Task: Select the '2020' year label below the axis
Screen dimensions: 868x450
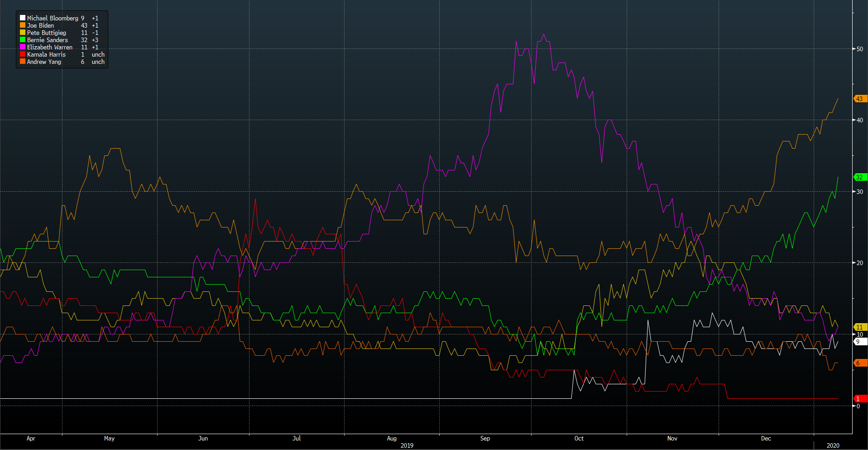Action: point(833,445)
